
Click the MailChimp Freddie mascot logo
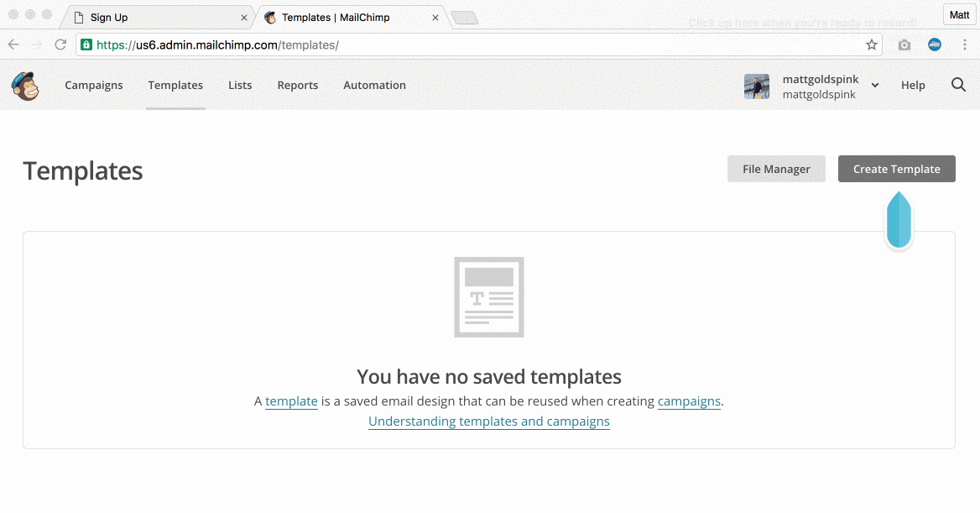tap(25, 85)
